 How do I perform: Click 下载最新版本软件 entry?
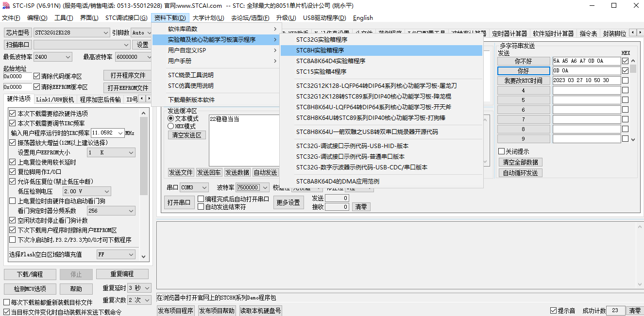point(216,100)
